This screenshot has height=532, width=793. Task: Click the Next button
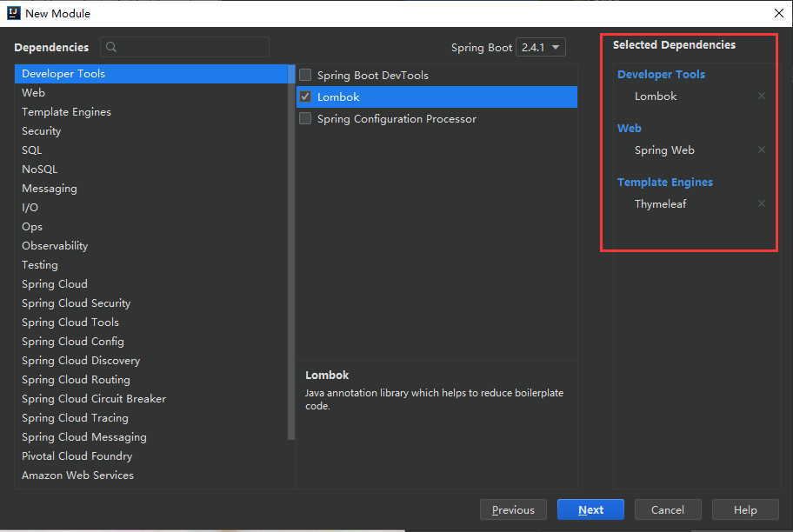590,509
